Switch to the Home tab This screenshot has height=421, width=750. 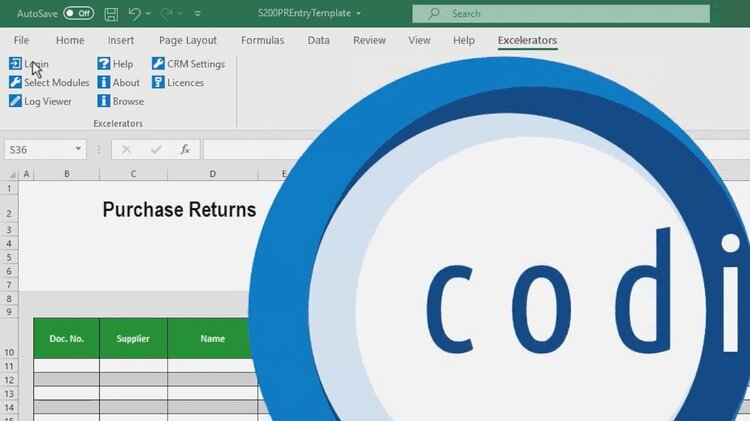(70, 40)
